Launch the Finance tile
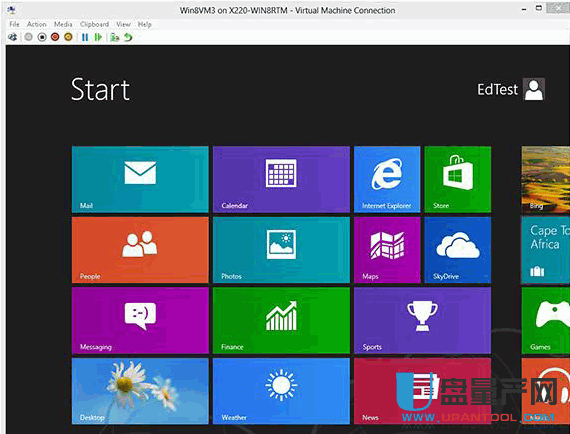Screen dimensions: 570x434 pyautogui.click(x=281, y=321)
